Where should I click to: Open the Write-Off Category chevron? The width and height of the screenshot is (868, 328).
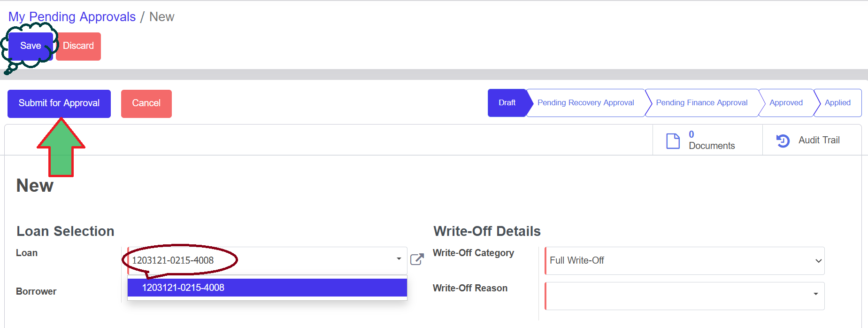[x=818, y=261]
